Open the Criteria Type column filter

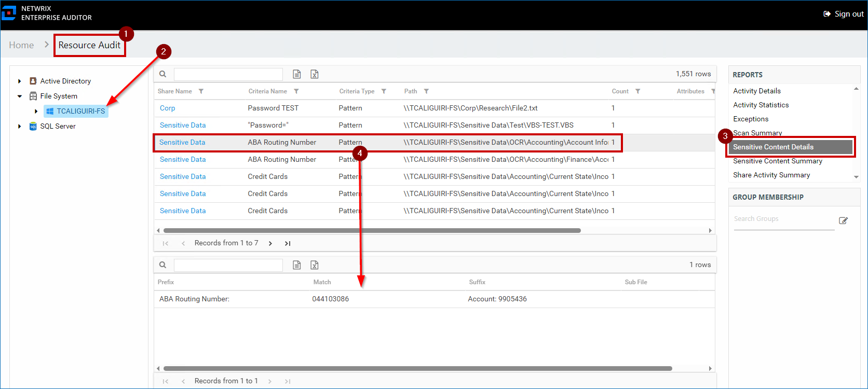pos(384,91)
